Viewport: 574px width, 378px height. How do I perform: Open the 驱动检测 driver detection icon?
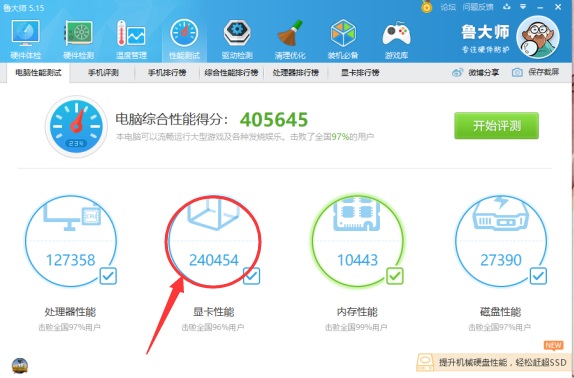[237, 33]
